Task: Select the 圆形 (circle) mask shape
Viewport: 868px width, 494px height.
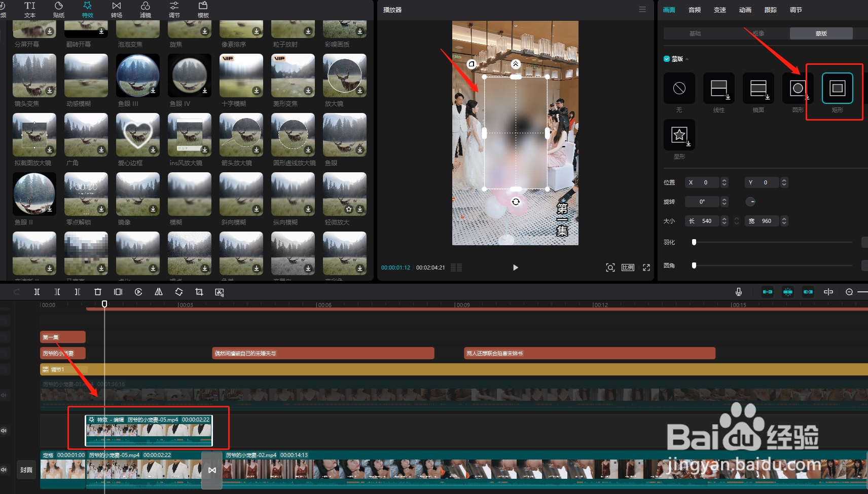Action: [x=798, y=88]
